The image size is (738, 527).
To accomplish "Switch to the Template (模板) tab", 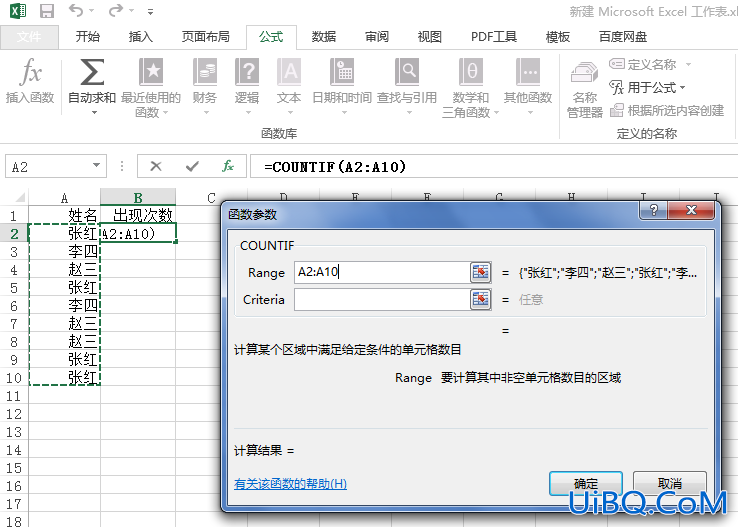I will (x=558, y=37).
